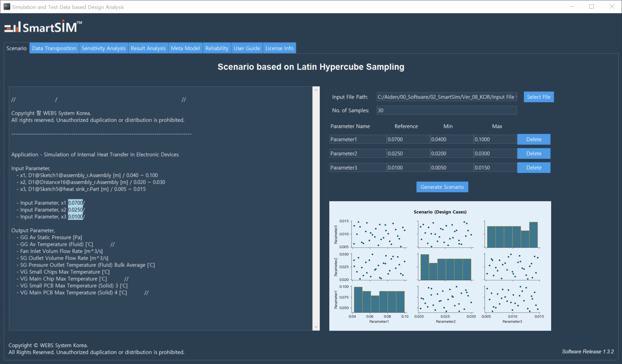Image resolution: width=622 pixels, height=364 pixels.
Task: Edit the Parameter2 name field
Action: [x=358, y=153]
